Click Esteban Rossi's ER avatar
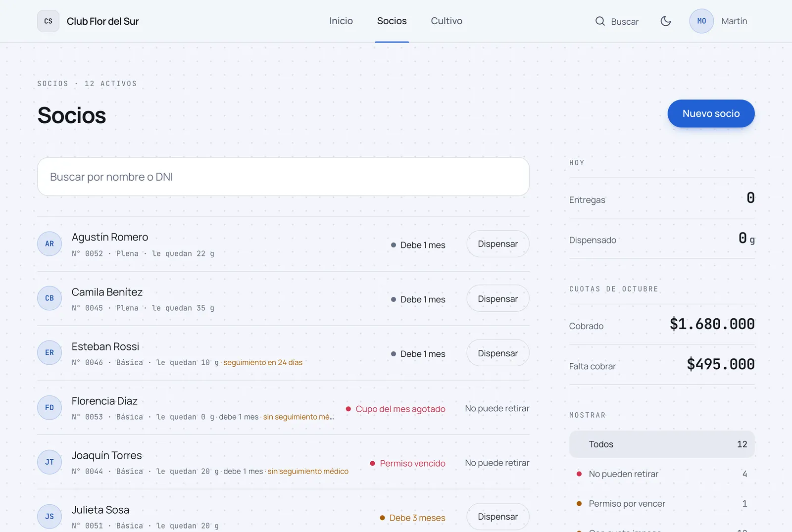The image size is (792, 532). [49, 353]
